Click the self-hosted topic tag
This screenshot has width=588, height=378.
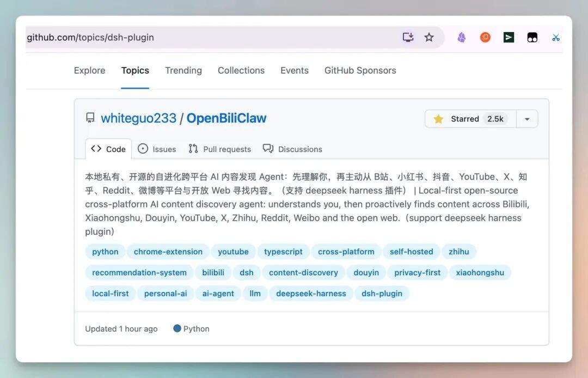[412, 252]
